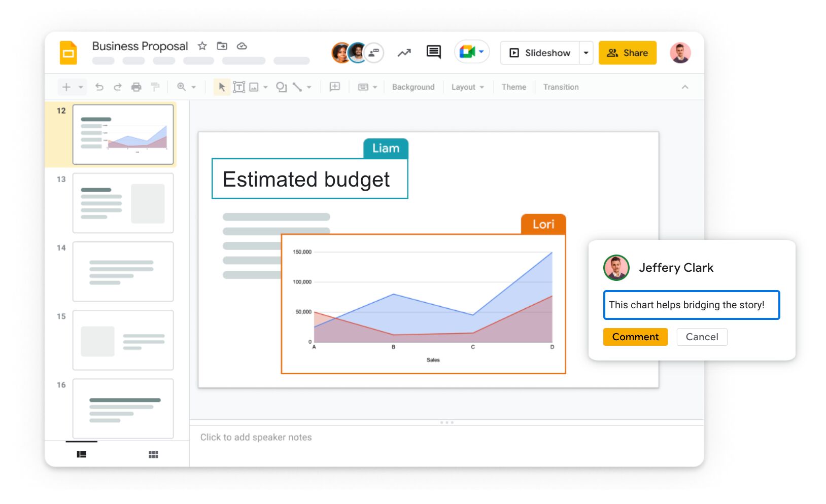The width and height of the screenshot is (826, 504).
Task: Open the Google Meet dropdown
Action: pyautogui.click(x=480, y=52)
